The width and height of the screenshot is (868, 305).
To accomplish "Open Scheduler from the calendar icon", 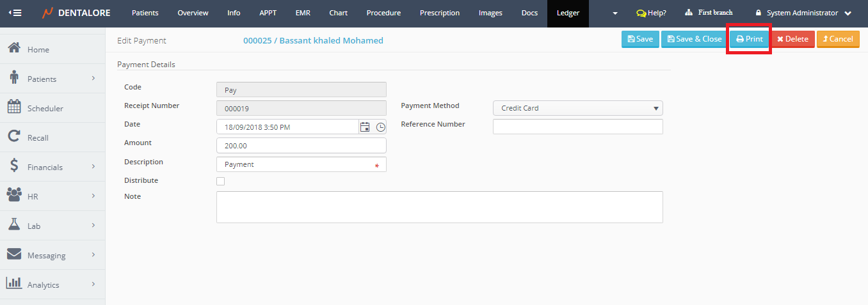I will click(14, 107).
